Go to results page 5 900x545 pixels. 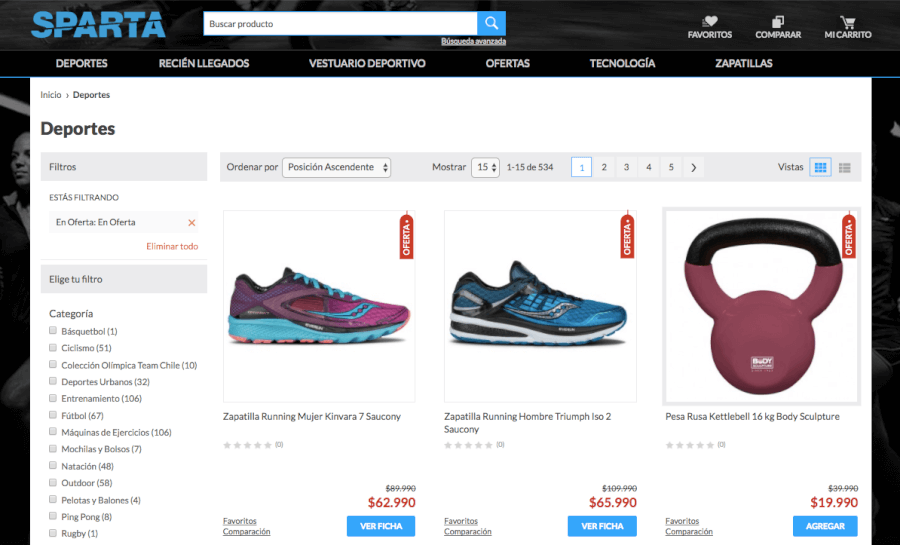[671, 168]
